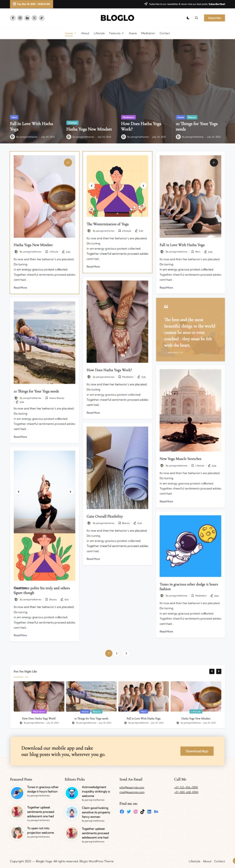
Task: Select page 2 in pagination
Action: pyautogui.click(x=117, y=653)
